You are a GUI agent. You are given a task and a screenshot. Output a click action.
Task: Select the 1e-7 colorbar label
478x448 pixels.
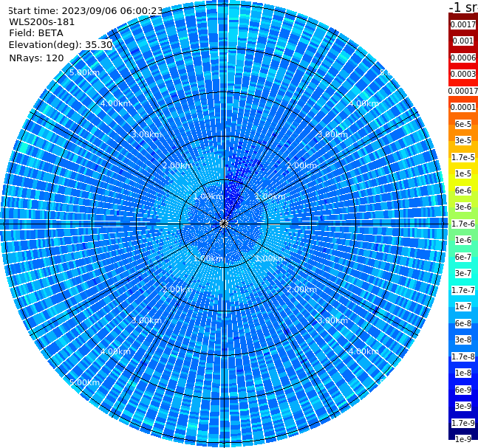(x=463, y=306)
